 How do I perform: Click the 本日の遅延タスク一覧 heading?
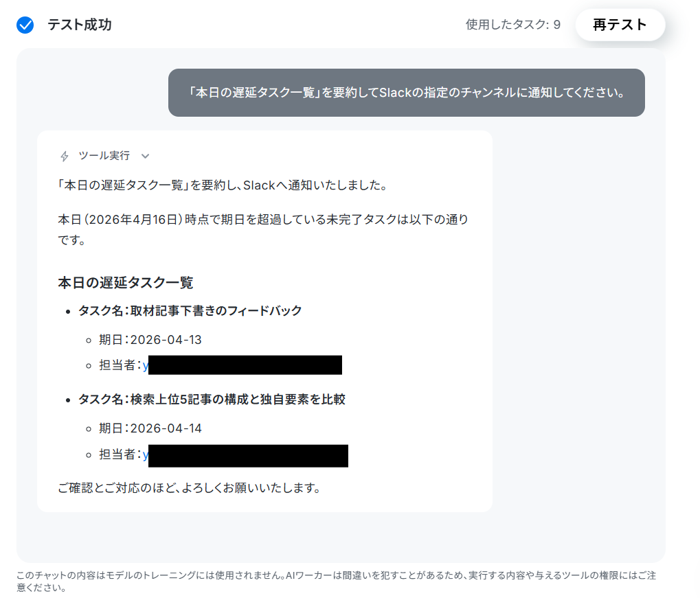pyautogui.click(x=126, y=282)
